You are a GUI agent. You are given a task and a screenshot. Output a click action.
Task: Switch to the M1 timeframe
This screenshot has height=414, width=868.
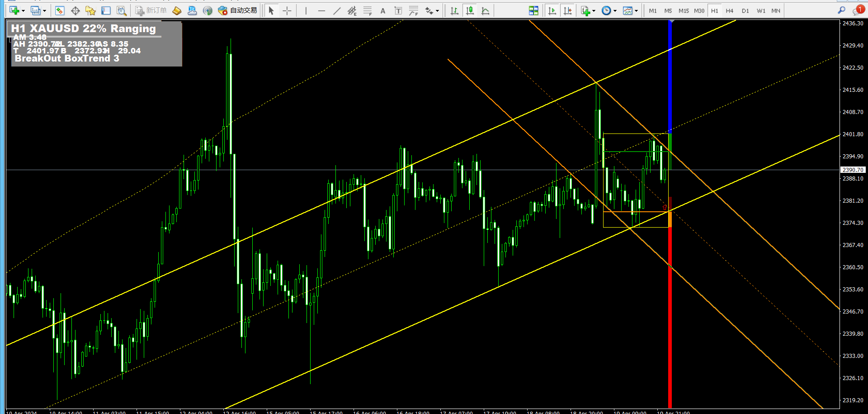click(x=653, y=11)
